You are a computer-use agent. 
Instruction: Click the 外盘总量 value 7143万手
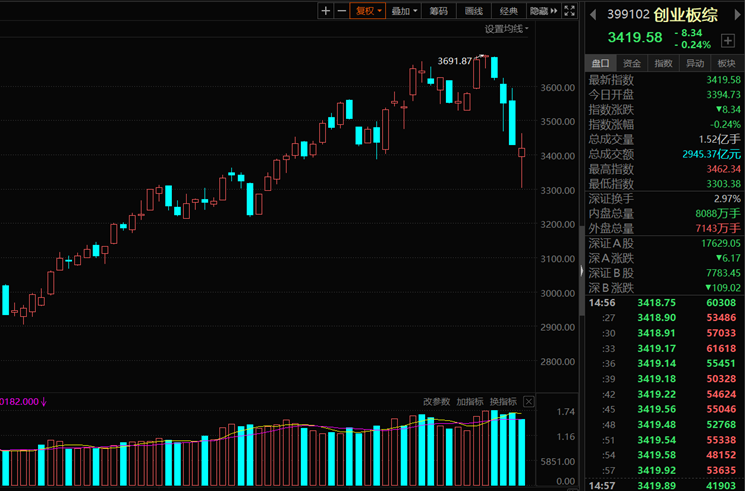coord(717,228)
